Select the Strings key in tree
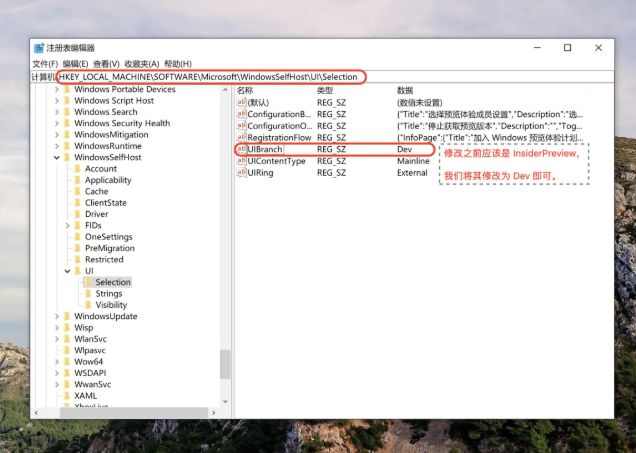 click(109, 294)
